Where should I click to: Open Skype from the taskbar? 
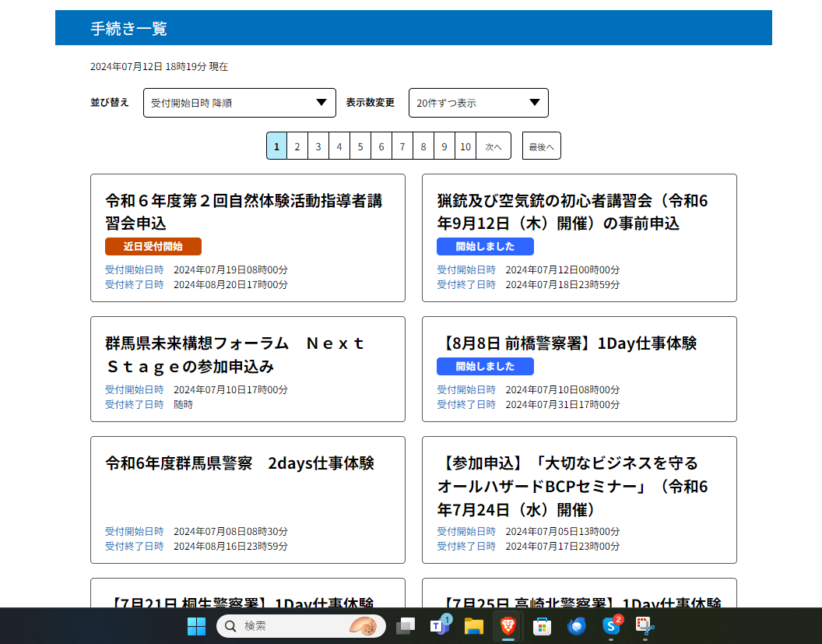pyautogui.click(x=611, y=626)
